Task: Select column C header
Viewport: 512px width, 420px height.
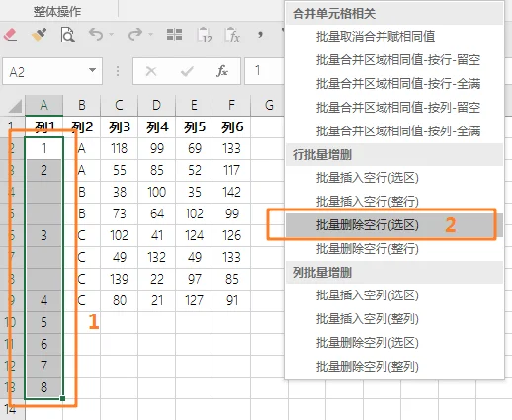Action: pos(119,105)
